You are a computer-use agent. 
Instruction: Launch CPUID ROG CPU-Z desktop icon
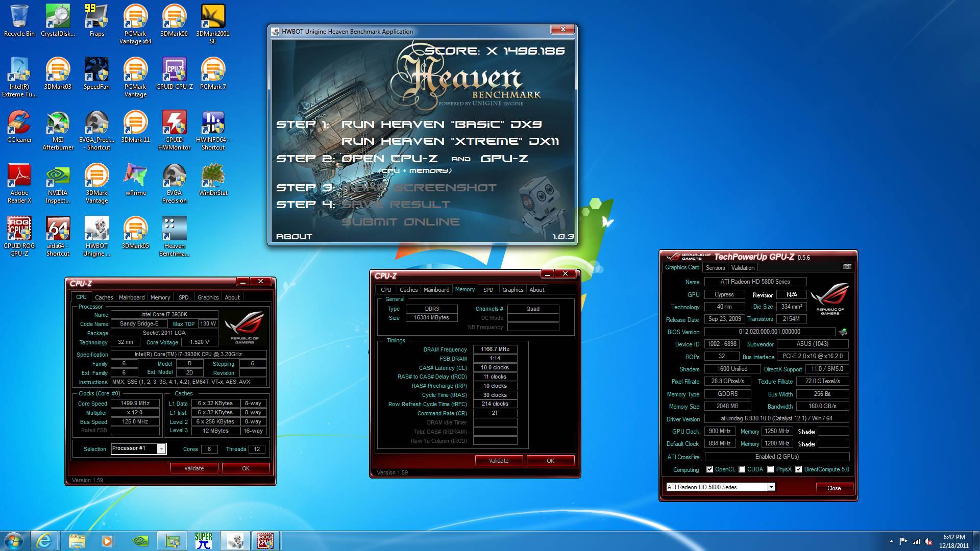pyautogui.click(x=19, y=236)
